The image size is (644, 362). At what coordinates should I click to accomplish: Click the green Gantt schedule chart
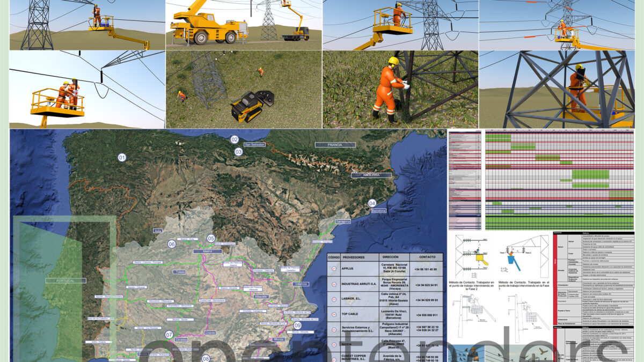[560, 180]
